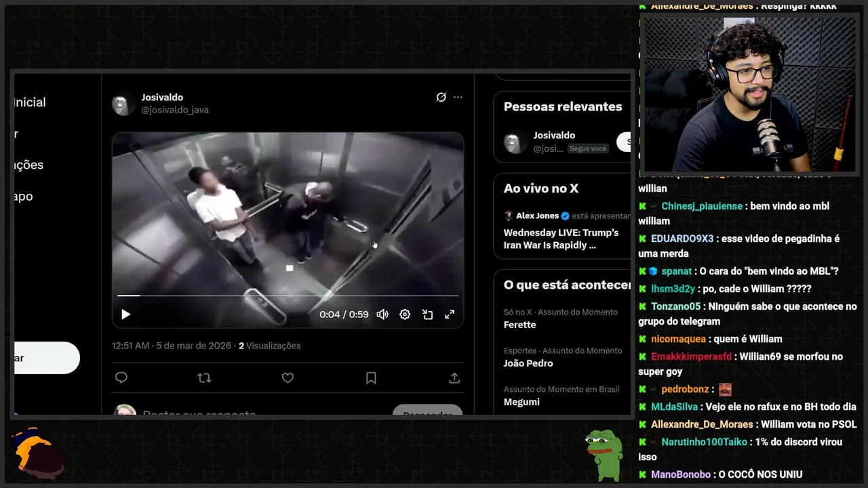Screen dimensions: 868x488
Task: Open video settings gear
Action: pyautogui.click(x=405, y=314)
